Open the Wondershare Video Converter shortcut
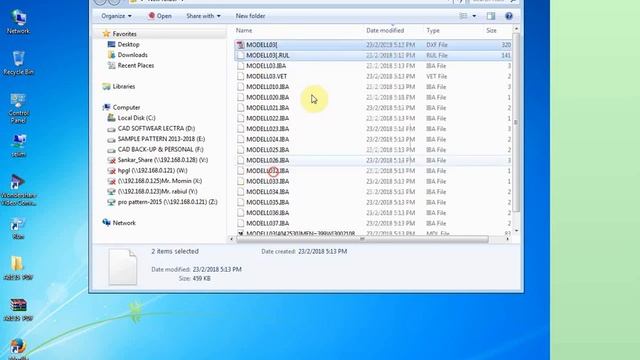 pyautogui.click(x=18, y=190)
